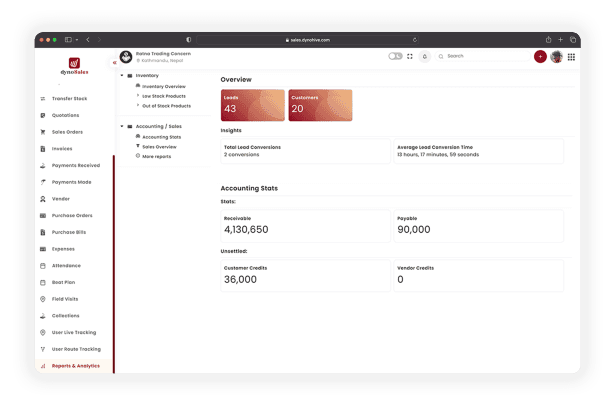Viewport: 613px width, 406px height.
Task: Collapse the sidebar with red chevron
Action: coord(115,63)
